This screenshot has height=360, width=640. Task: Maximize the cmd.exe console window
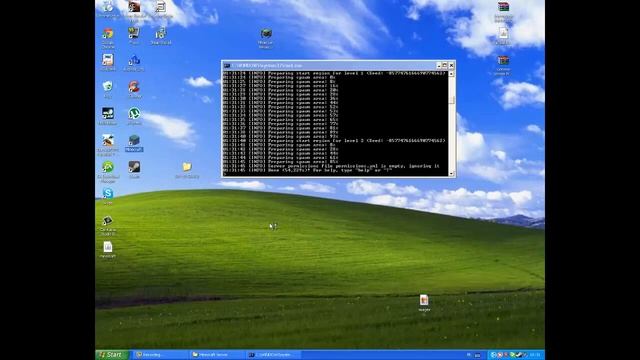(x=445, y=65)
